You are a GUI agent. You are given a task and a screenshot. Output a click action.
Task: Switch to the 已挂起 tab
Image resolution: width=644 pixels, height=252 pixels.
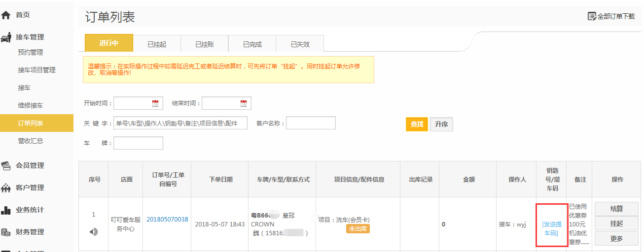pos(157,44)
